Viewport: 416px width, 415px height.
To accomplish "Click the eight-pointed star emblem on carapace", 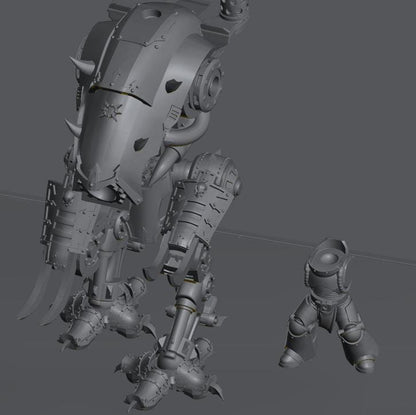I will point(110,112).
